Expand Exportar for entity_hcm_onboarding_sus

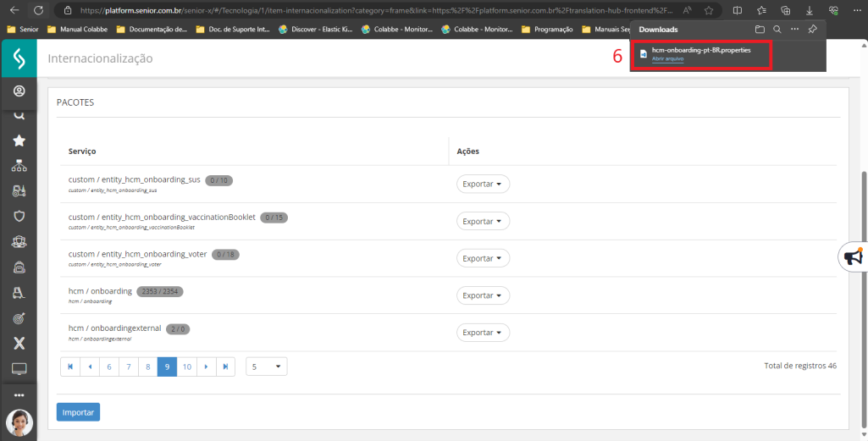tap(483, 185)
